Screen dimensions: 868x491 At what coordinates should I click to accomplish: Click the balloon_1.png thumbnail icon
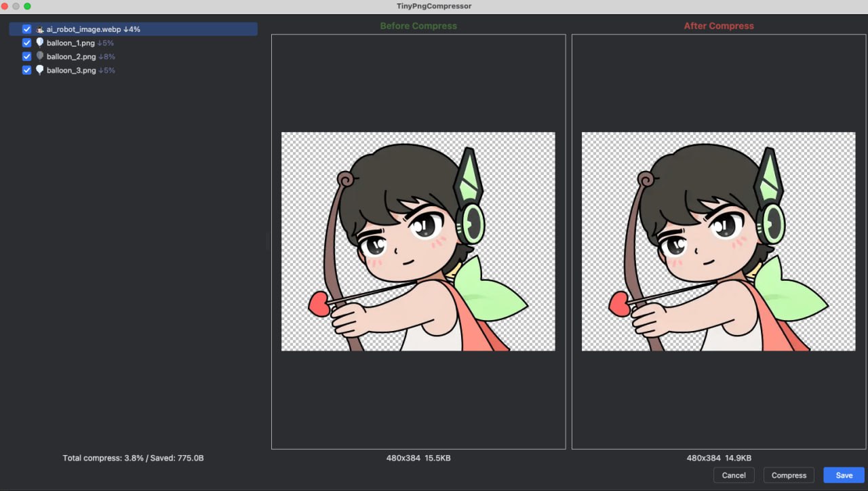point(39,43)
